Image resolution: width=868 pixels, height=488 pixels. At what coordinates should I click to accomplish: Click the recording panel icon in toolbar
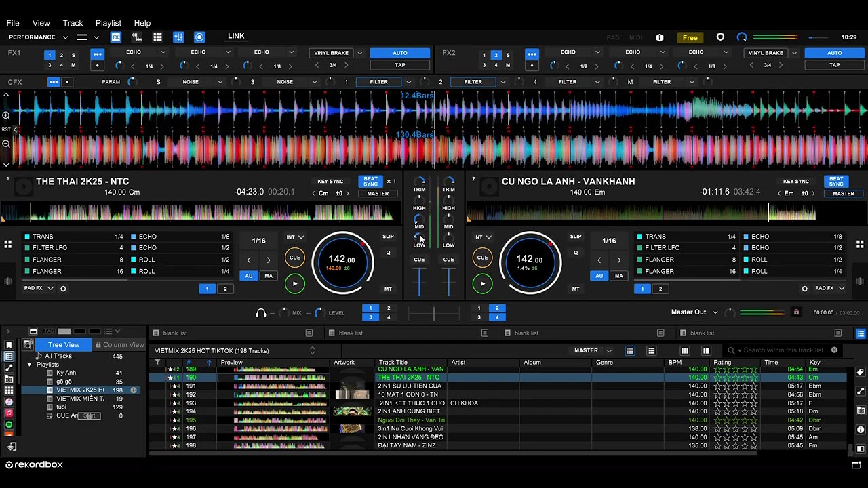[199, 37]
